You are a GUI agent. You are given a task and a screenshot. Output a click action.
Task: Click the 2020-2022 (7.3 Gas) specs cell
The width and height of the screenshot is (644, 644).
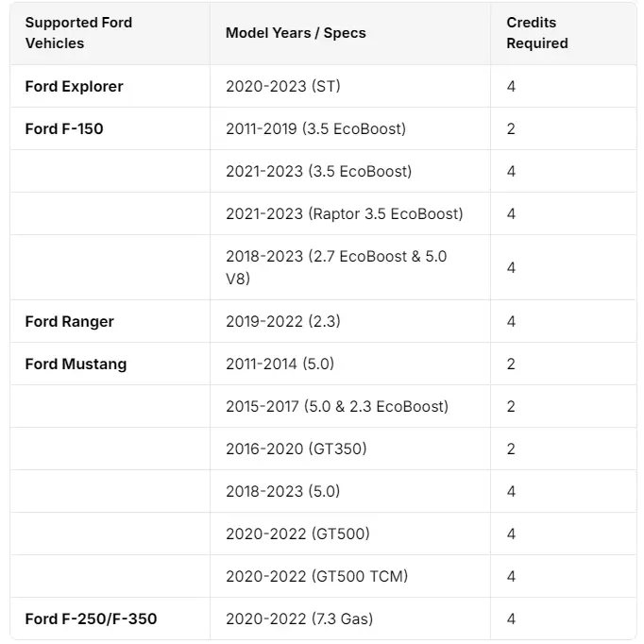299,619
